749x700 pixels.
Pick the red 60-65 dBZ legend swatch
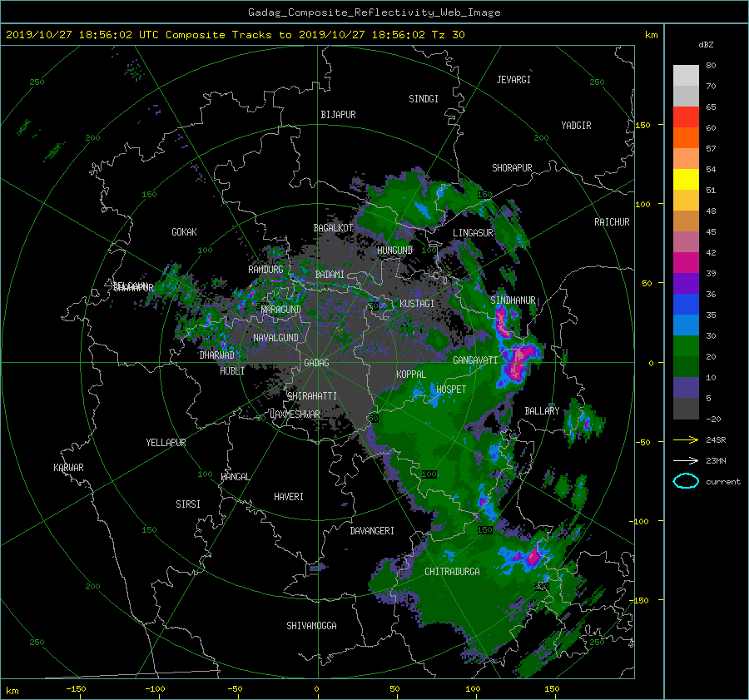click(686, 117)
